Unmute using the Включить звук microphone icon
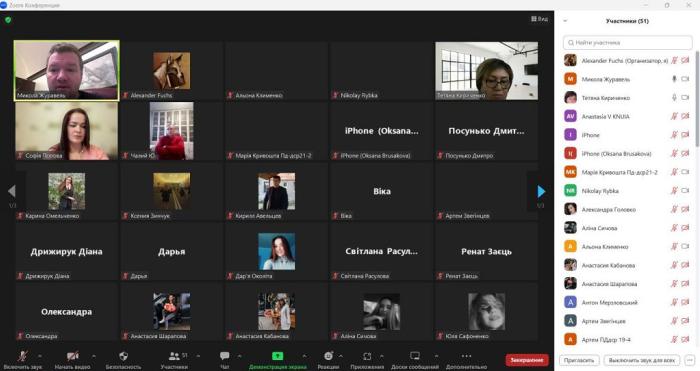Screen dimensions: 700x371 coord(22,356)
